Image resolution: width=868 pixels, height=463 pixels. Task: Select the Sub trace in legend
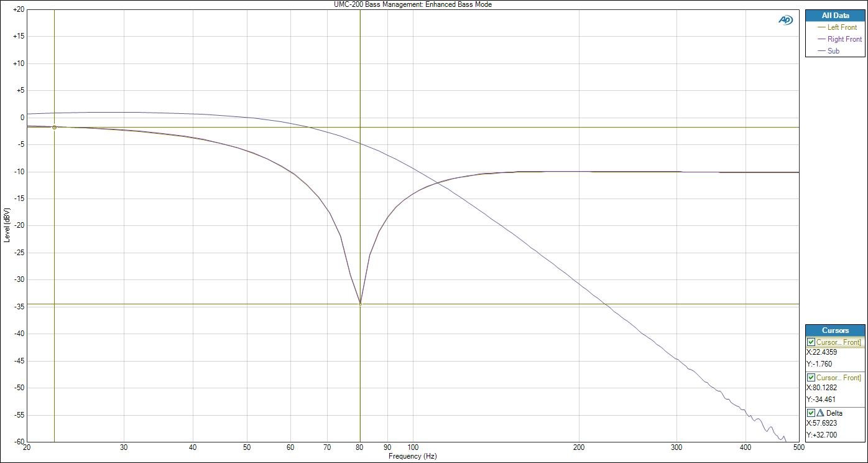pos(833,51)
